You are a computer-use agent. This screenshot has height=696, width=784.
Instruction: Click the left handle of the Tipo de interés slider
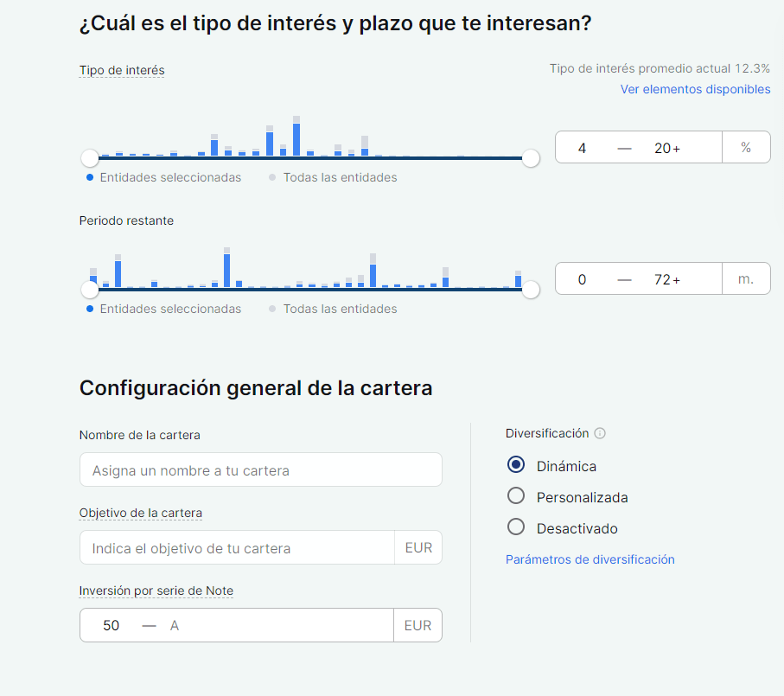(90, 158)
